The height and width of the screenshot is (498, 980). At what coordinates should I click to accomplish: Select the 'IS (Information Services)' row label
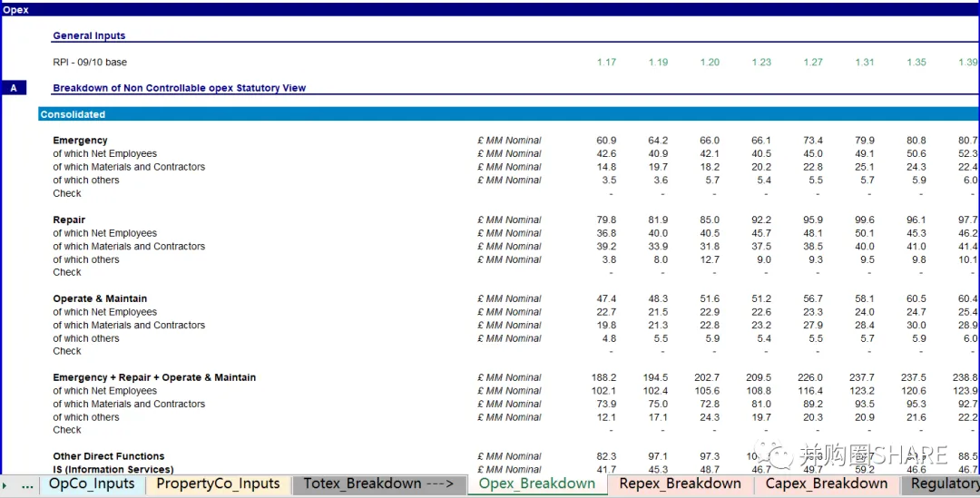click(113, 469)
